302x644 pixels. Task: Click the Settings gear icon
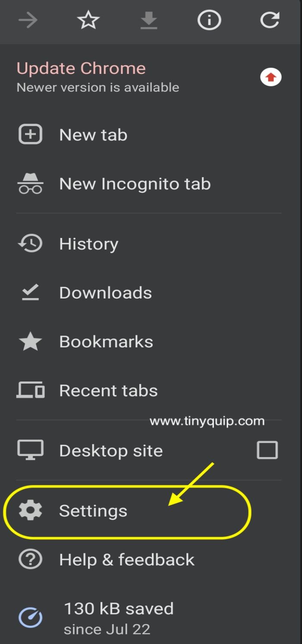[x=30, y=511]
